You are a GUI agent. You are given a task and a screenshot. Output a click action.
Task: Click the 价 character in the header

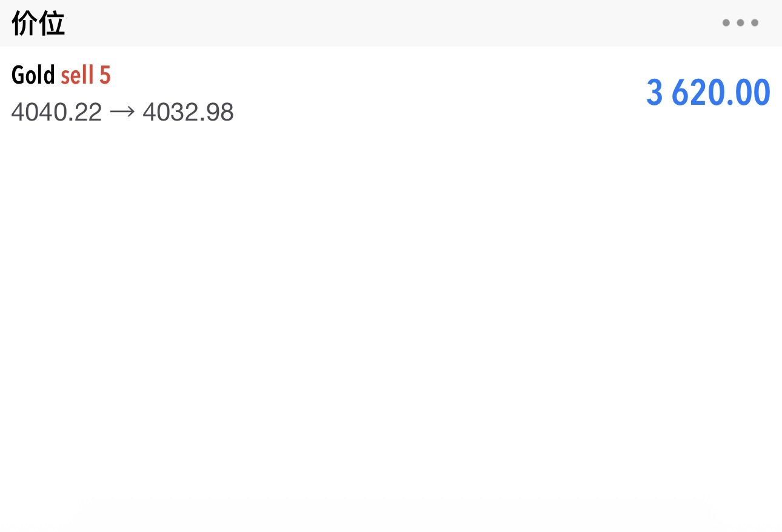25,24
